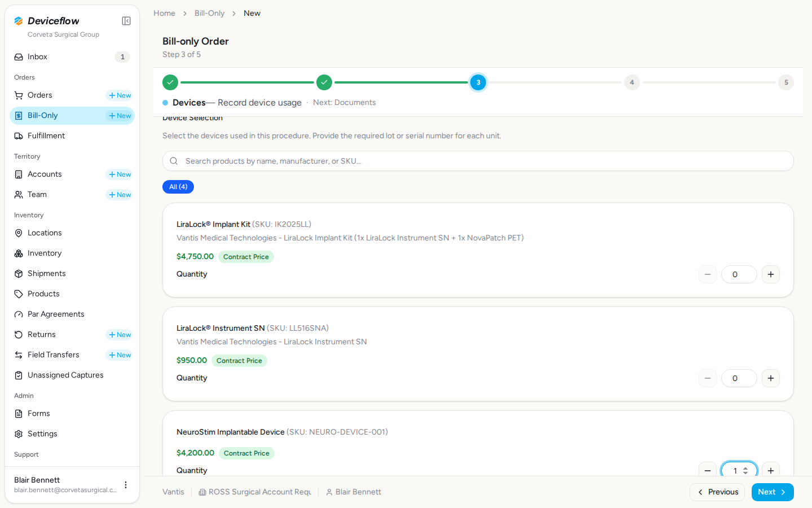Click NeuroStim Implantable Device title
812x508 pixels.
(230, 432)
